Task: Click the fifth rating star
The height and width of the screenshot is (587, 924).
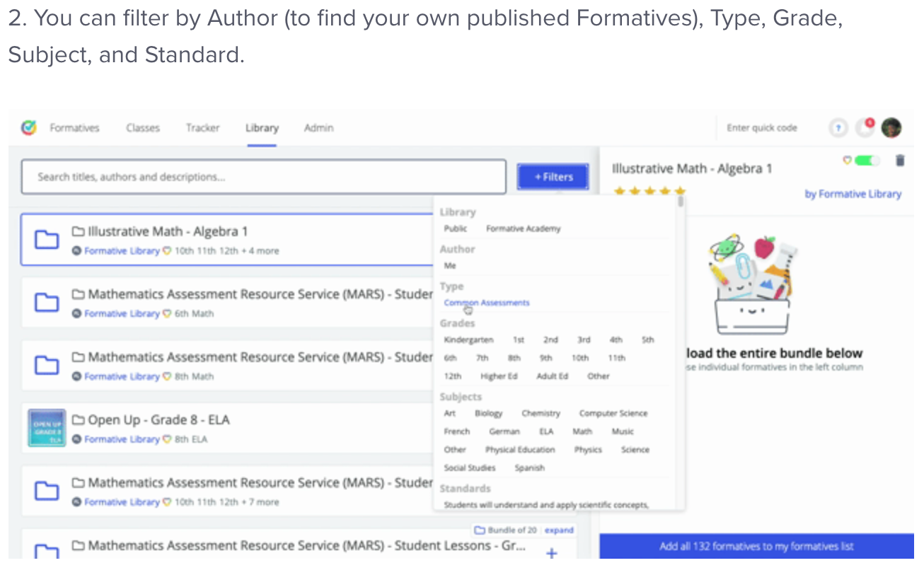Action: pyautogui.click(x=680, y=192)
